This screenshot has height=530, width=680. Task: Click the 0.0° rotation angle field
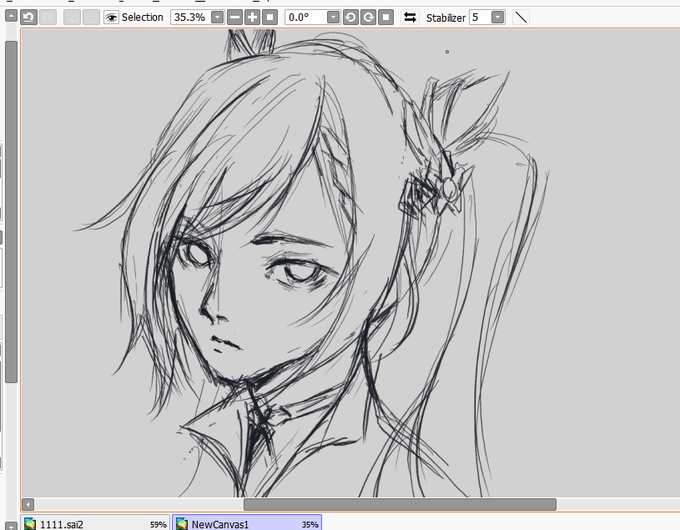306,17
